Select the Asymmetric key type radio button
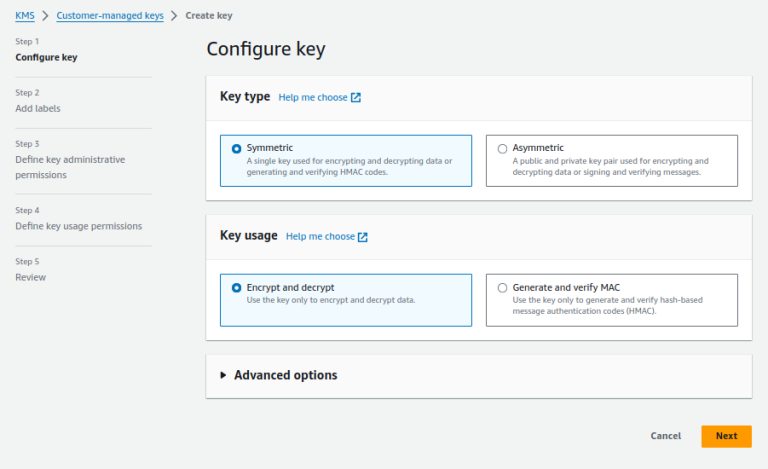Screen dimensions: 768x469 point(502,148)
